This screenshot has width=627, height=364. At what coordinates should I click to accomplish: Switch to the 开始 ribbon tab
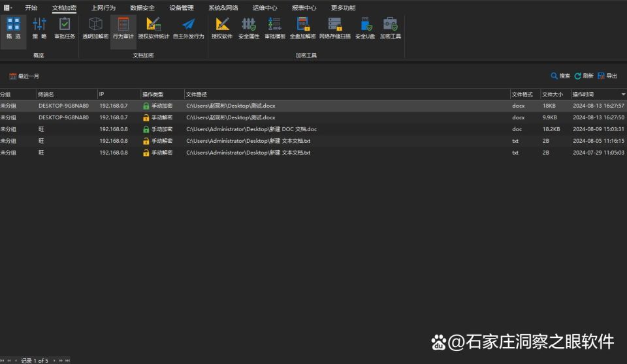pos(31,8)
